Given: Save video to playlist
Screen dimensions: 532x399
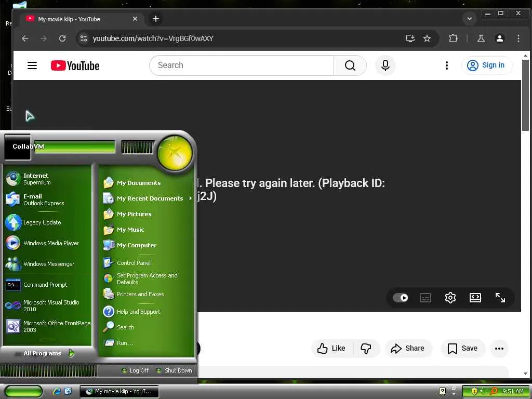Looking at the screenshot, I should pyautogui.click(x=463, y=349).
